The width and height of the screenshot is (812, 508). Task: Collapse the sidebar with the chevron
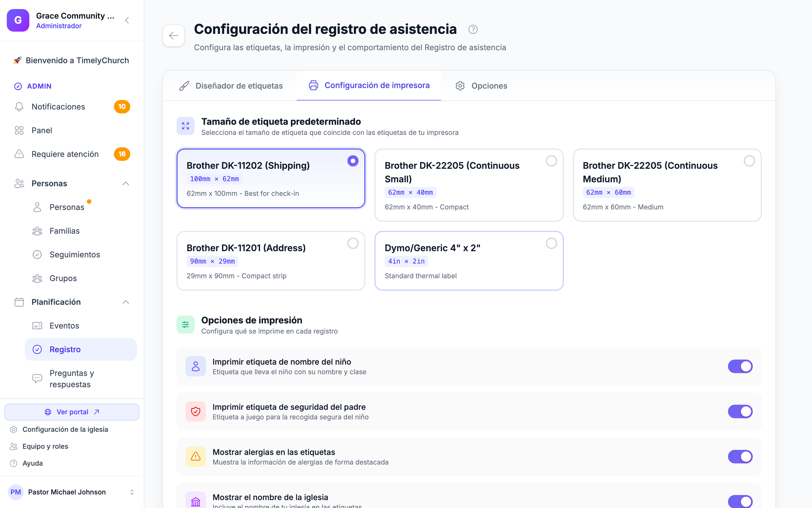[x=127, y=21]
